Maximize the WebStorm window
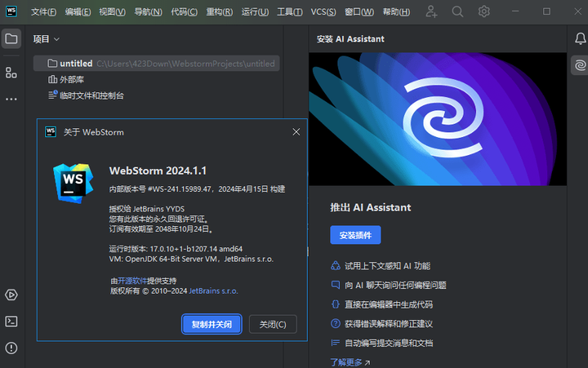This screenshot has width=588, height=368. [x=546, y=11]
